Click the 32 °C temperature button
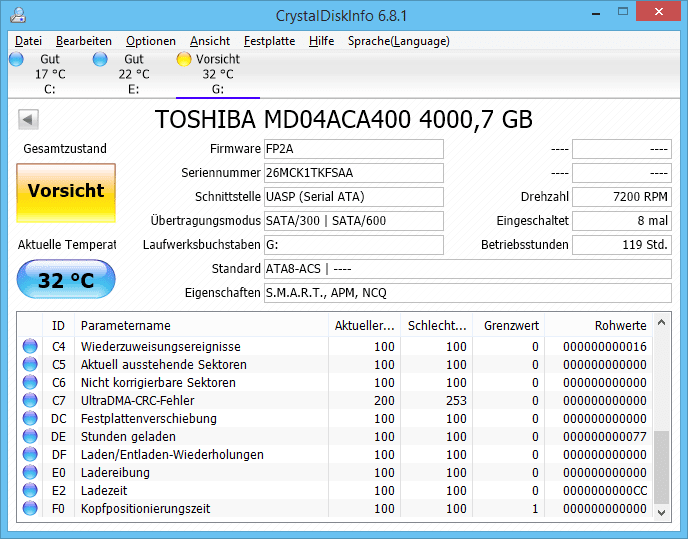Screen dimensions: 688x539 point(66,279)
